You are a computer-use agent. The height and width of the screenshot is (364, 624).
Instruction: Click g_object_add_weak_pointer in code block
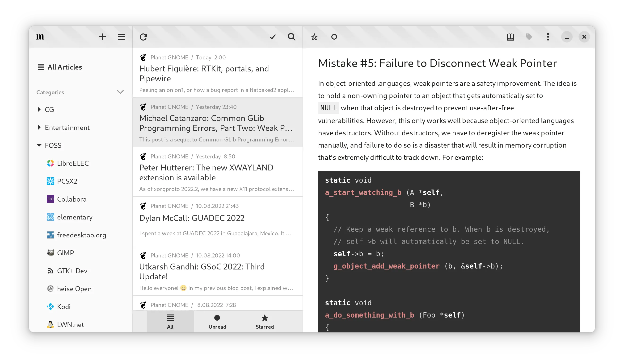pos(386,266)
